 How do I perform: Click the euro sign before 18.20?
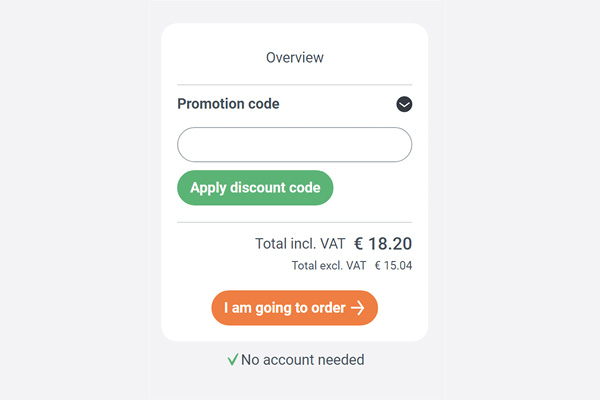click(358, 244)
